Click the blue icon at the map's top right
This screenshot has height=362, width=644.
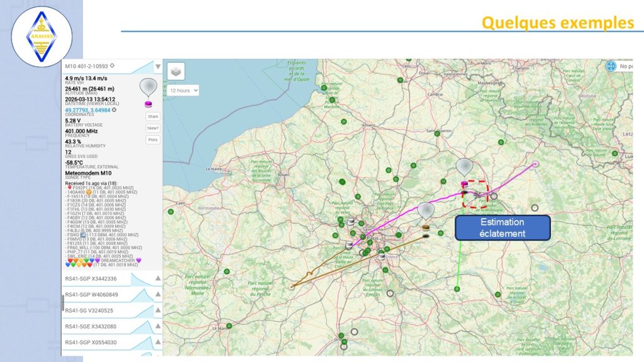pos(610,66)
